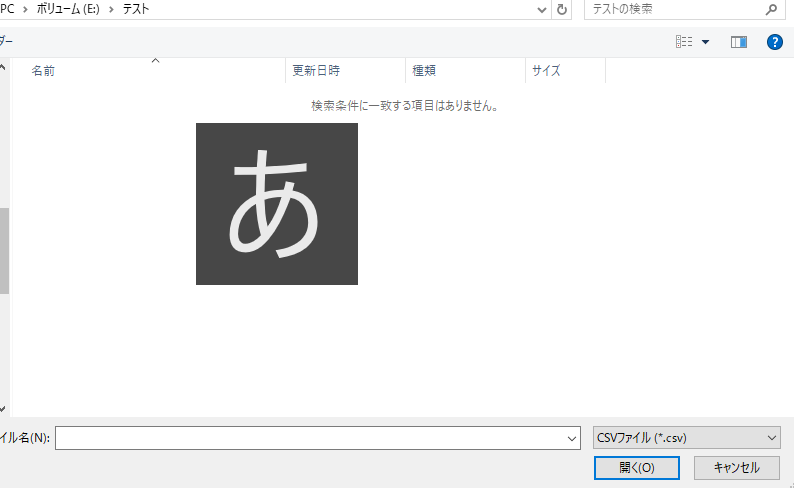The height and width of the screenshot is (488, 794).
Task: Click the navigation pane scroll up arrow
Action: click(x=3, y=67)
